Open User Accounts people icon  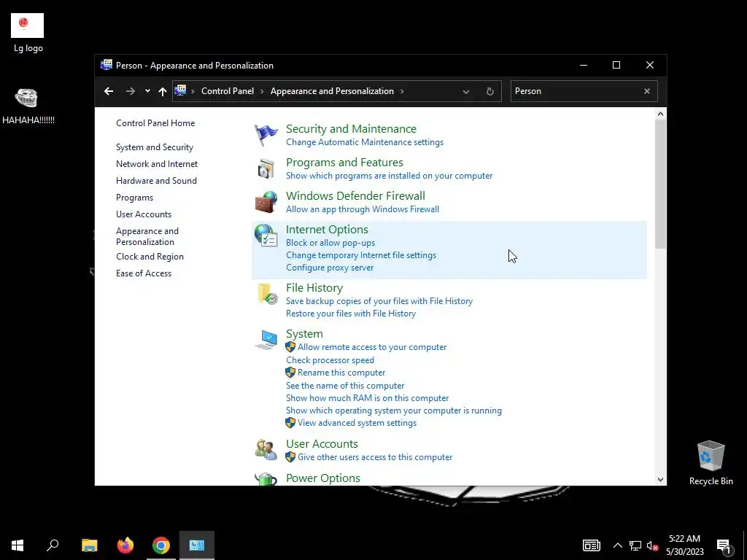266,449
